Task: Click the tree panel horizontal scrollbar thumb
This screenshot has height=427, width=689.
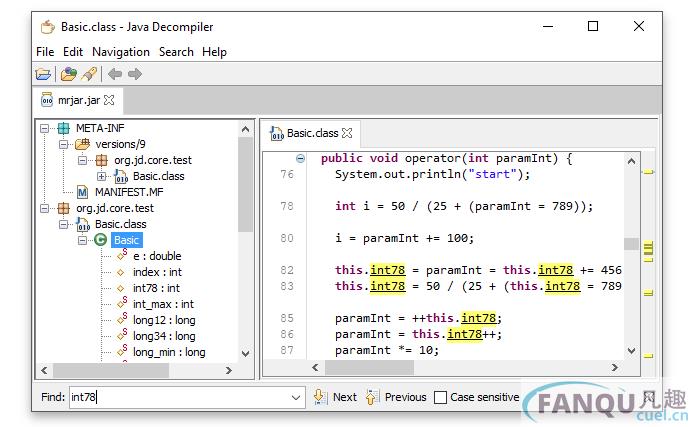Action: coord(111,370)
